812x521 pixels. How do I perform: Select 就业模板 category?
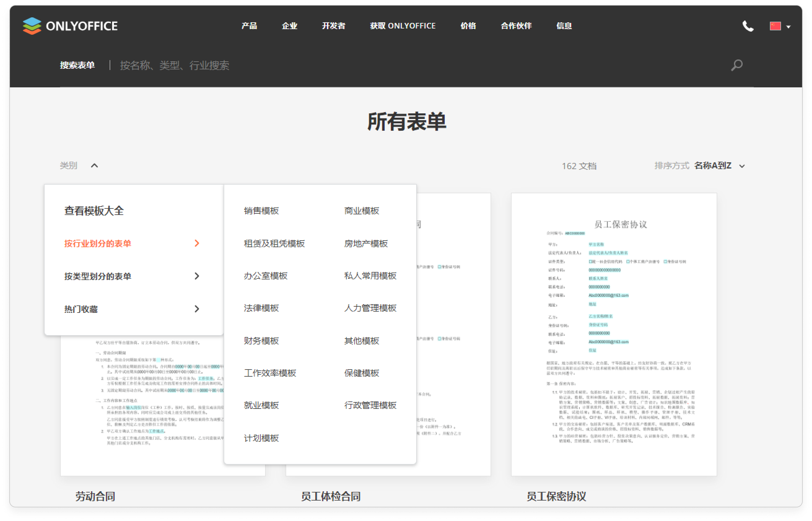(x=261, y=405)
